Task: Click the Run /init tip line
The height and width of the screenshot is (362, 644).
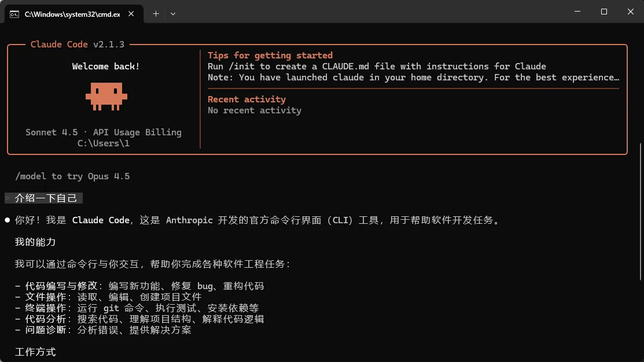Action: pyautogui.click(x=377, y=67)
